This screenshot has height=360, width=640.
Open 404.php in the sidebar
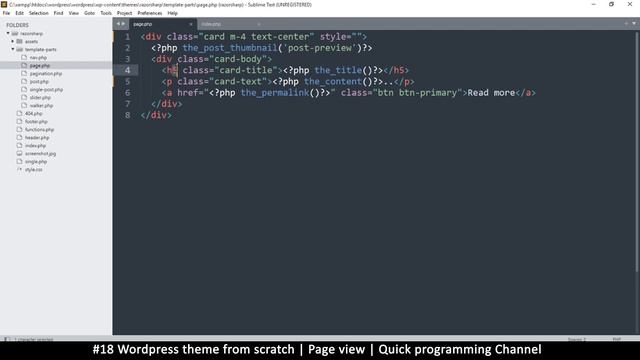33,113
